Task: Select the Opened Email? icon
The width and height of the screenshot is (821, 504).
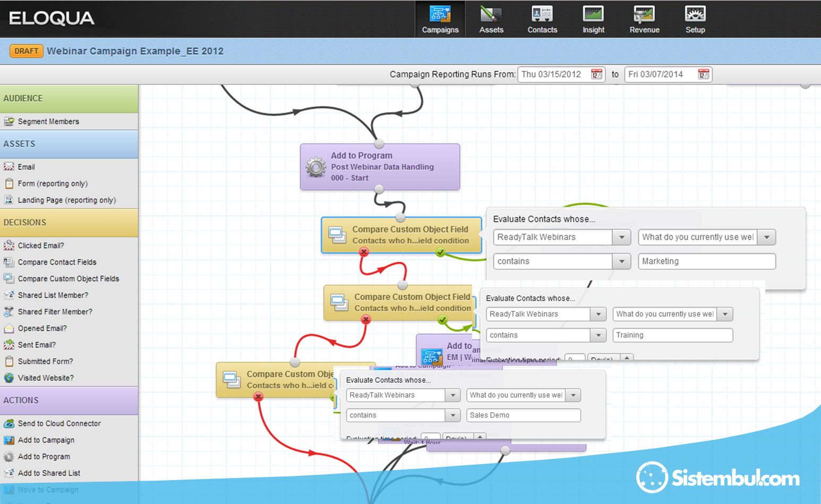Action: coord(9,328)
